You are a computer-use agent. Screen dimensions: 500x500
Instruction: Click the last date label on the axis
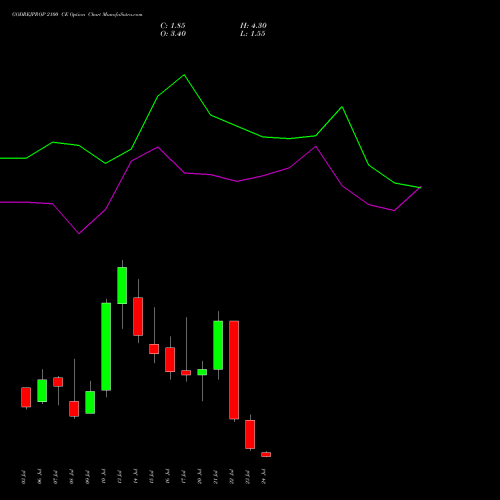coord(264,477)
